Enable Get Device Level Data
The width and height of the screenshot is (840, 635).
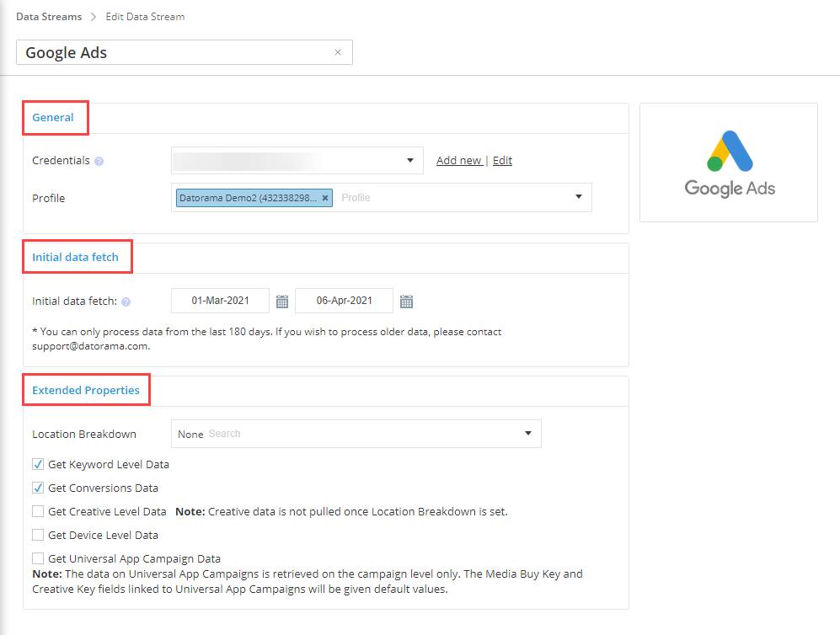pos(38,535)
